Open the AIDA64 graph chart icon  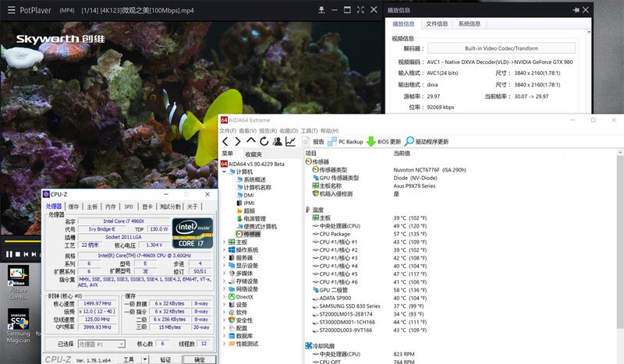click(290, 141)
